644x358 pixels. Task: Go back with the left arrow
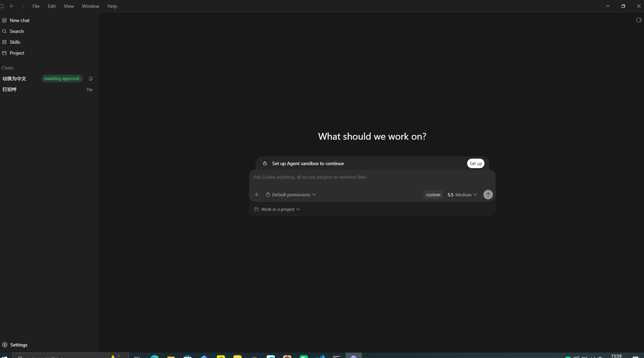12,6
